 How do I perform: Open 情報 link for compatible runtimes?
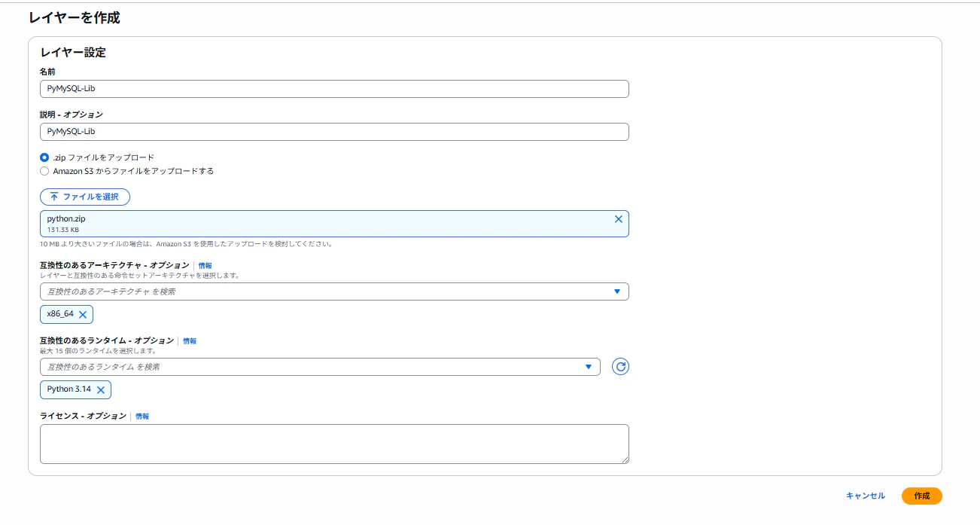(190, 341)
